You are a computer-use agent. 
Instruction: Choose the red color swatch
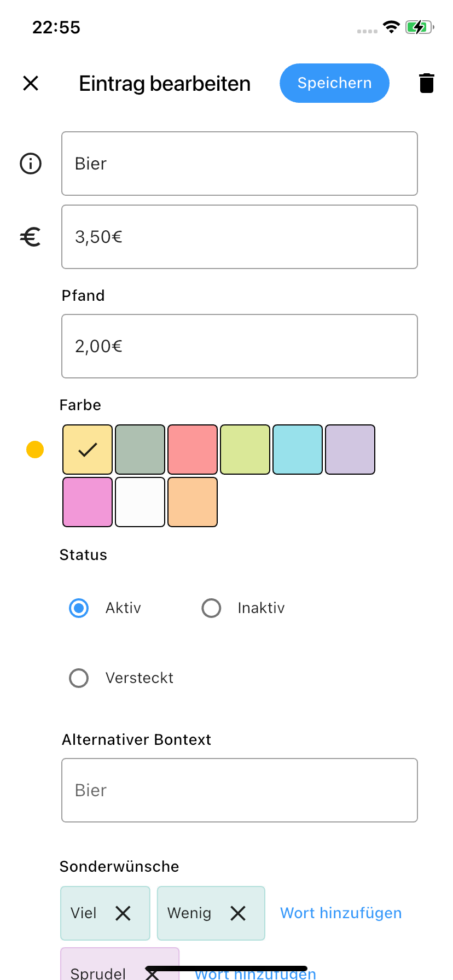[x=193, y=450]
